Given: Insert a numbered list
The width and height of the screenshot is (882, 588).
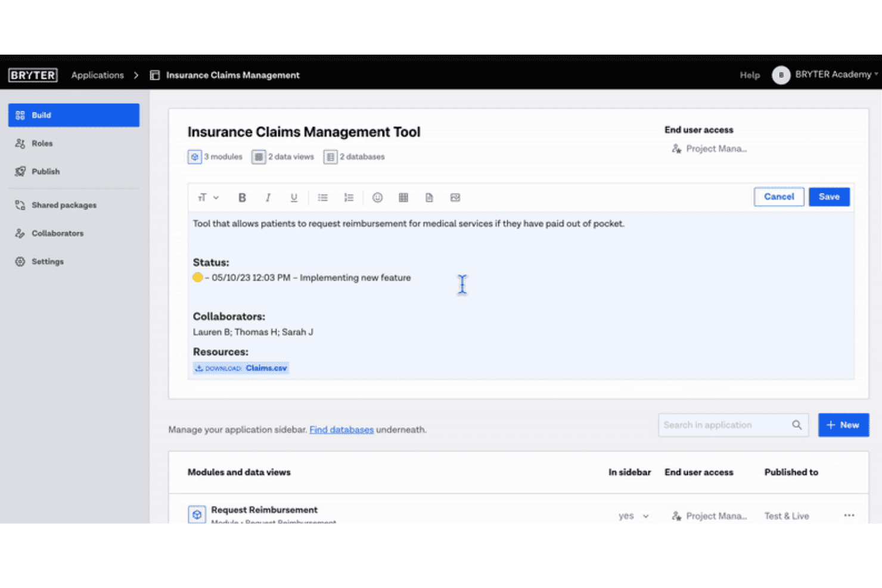Looking at the screenshot, I should point(349,198).
